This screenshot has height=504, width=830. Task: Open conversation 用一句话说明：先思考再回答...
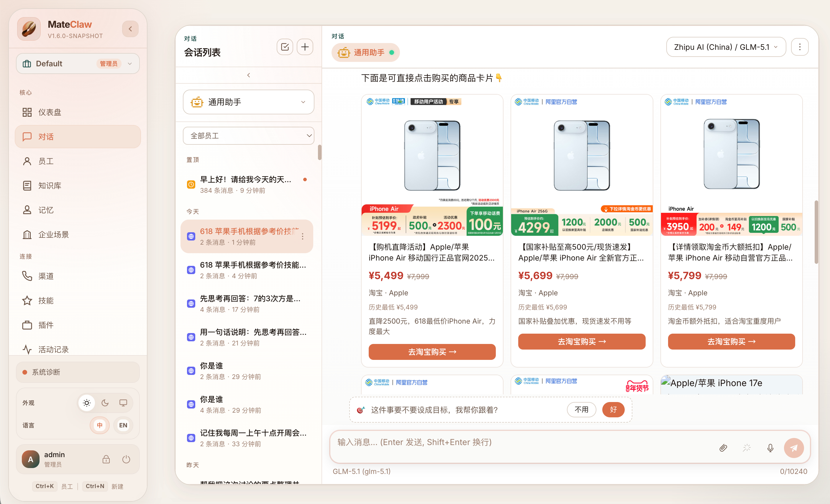247,337
